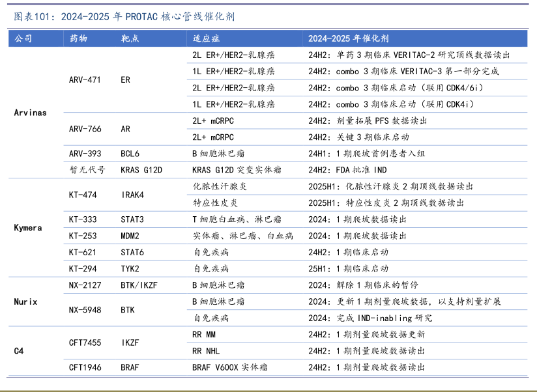537x392 pixels.
Task: Click the catalyst mentioning 'VERITAC-2 研究顶线数据读出'
Action: tap(409, 55)
